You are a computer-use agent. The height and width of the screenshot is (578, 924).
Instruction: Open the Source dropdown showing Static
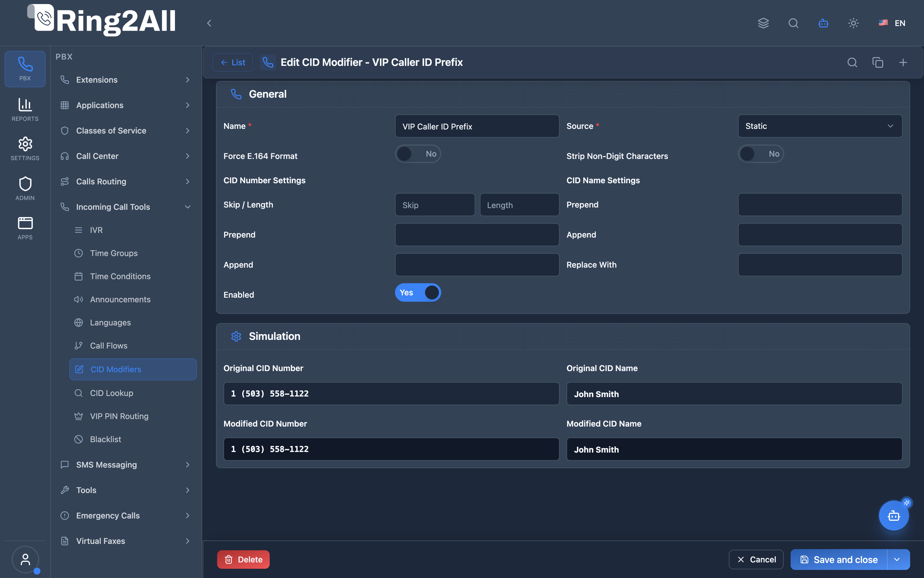point(820,126)
